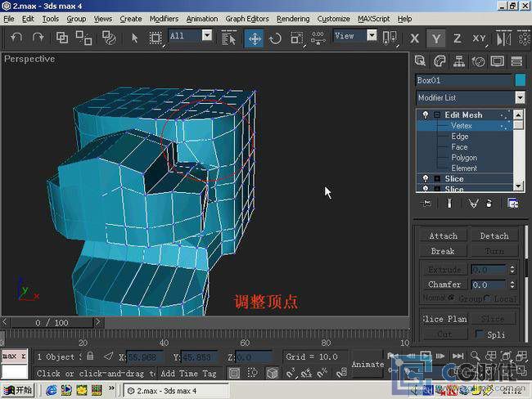
Task: Click the object color swatch beside Box01
Action: [520, 80]
